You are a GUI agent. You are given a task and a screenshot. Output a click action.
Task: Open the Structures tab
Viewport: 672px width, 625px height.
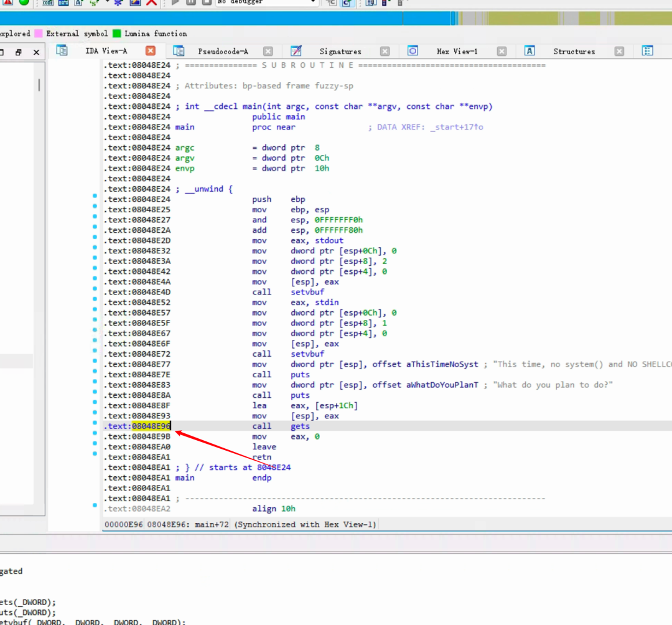coord(574,52)
